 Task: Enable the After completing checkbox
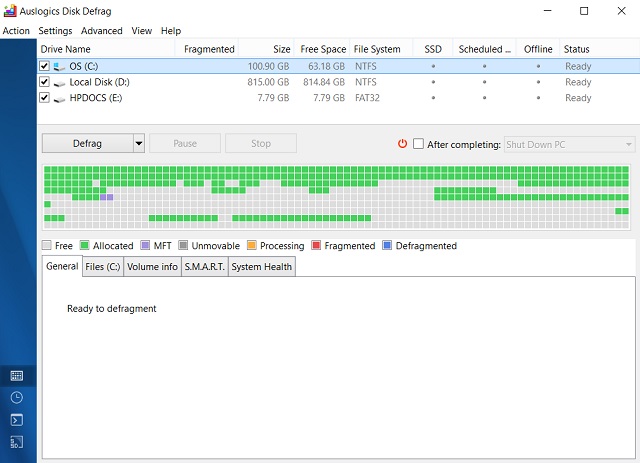418,144
